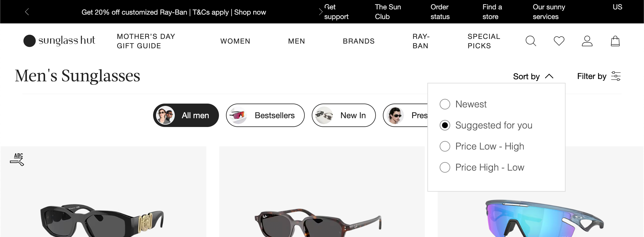Open the search magnifier icon

point(531,41)
